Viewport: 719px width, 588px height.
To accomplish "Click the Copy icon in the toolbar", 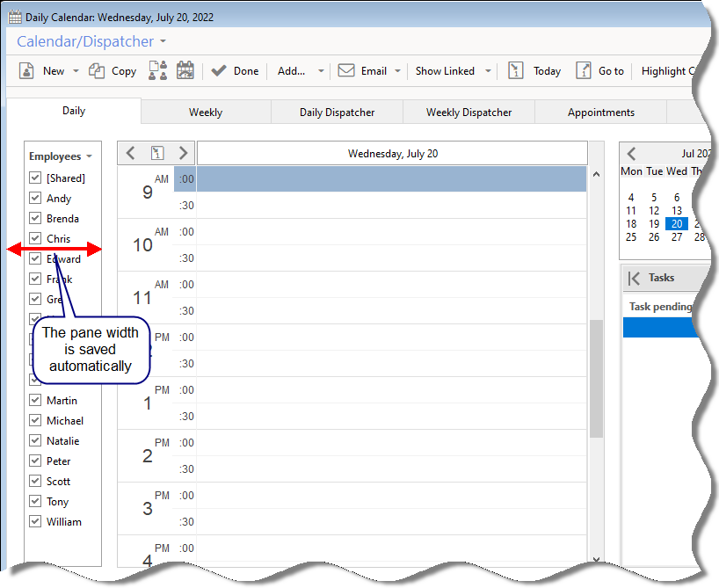I will pyautogui.click(x=97, y=71).
